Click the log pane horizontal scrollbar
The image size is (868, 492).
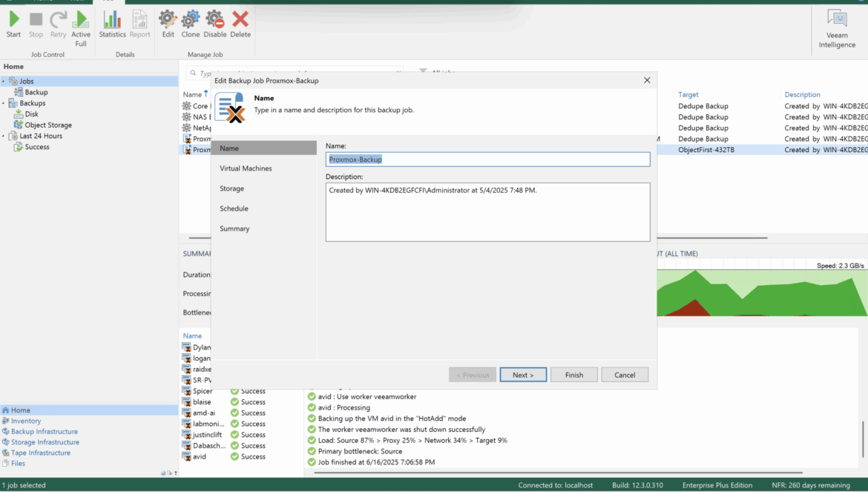click(558, 473)
